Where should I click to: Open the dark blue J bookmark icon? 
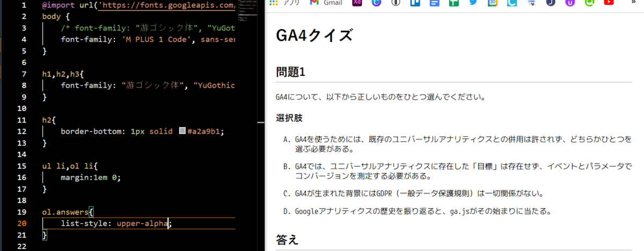pyautogui.click(x=551, y=3)
